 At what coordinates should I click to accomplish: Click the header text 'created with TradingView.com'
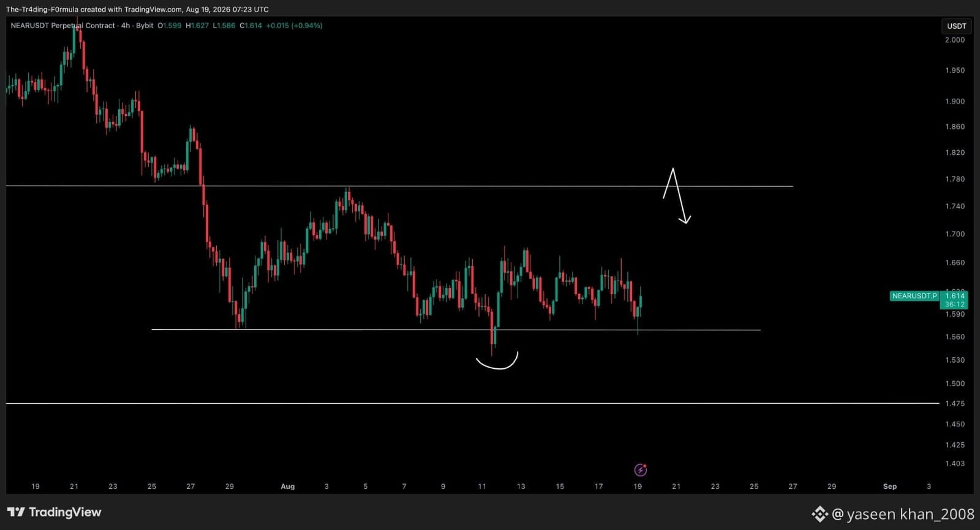point(132,9)
